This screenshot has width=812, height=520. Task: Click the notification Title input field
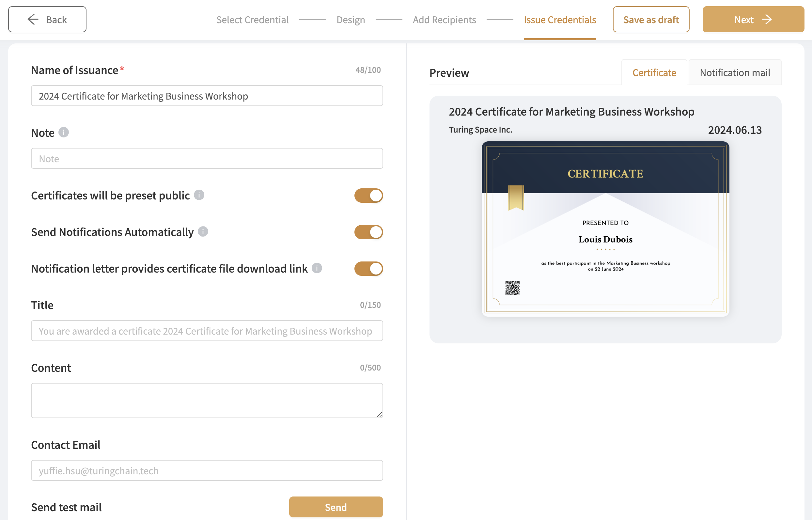click(x=207, y=331)
